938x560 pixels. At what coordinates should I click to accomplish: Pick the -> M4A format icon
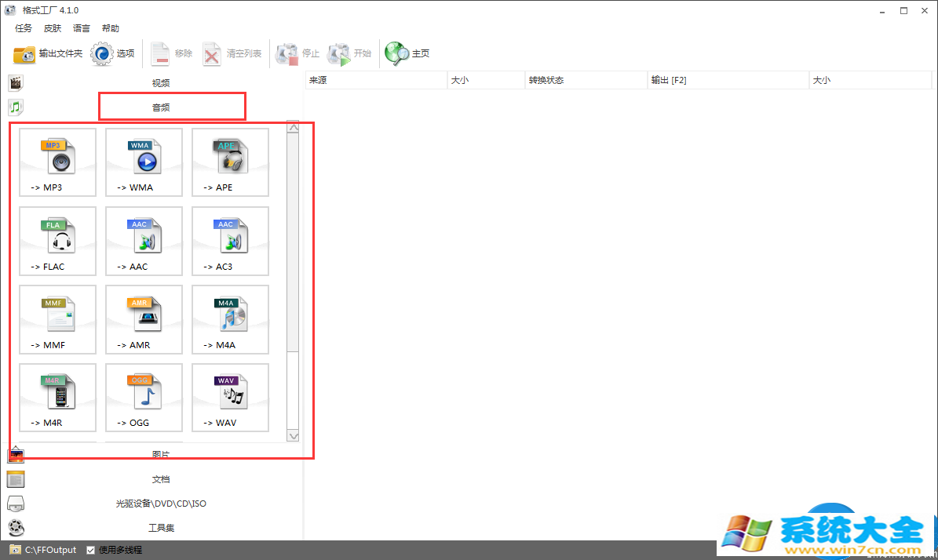[230, 320]
